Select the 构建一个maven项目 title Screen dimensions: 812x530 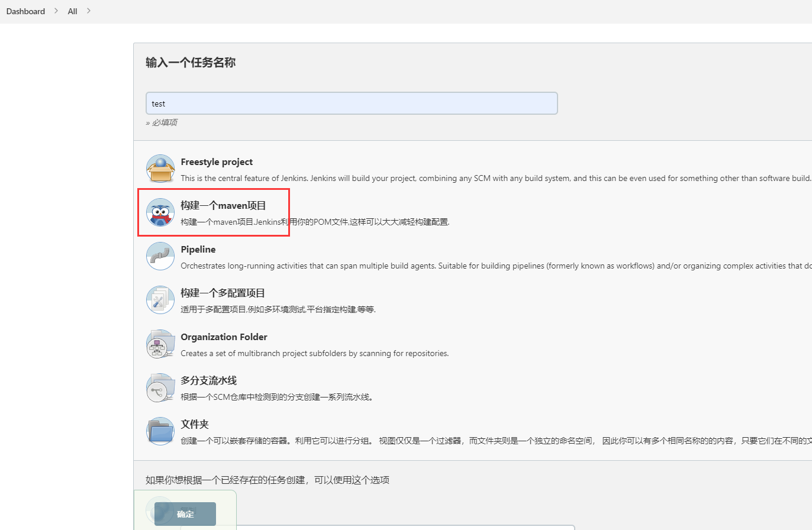click(223, 206)
